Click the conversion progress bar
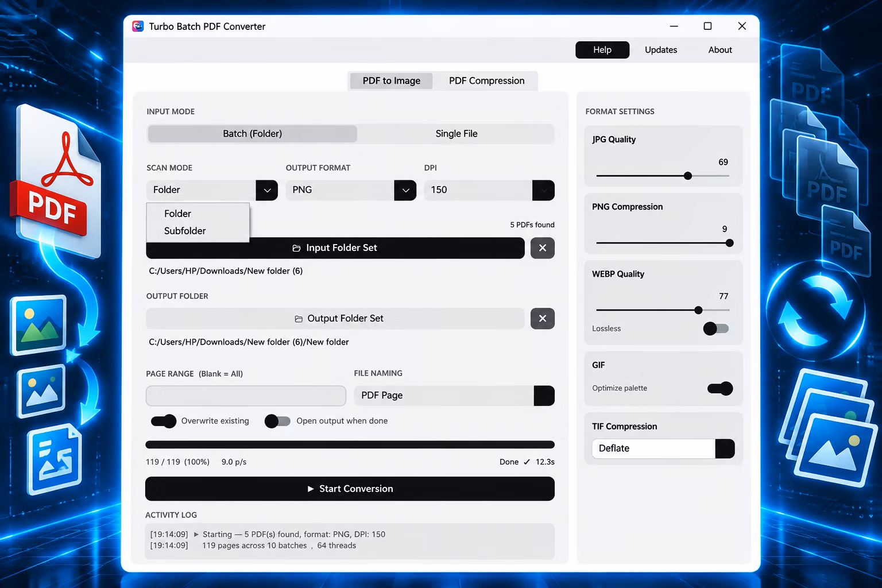 tap(350, 444)
